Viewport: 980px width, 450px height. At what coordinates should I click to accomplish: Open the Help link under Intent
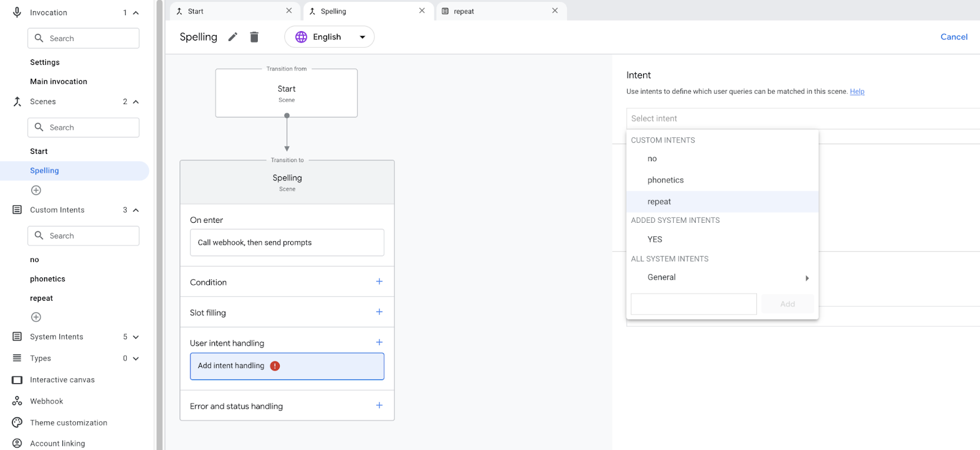(x=857, y=92)
